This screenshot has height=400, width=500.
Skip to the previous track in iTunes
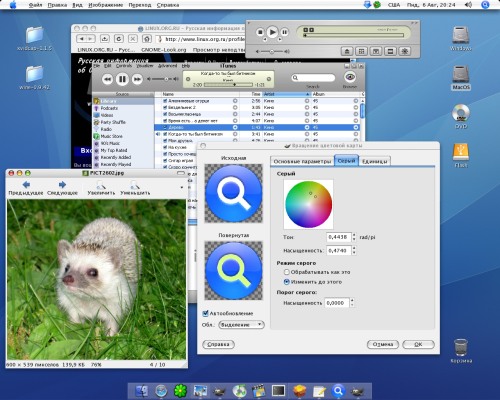[x=107, y=79]
